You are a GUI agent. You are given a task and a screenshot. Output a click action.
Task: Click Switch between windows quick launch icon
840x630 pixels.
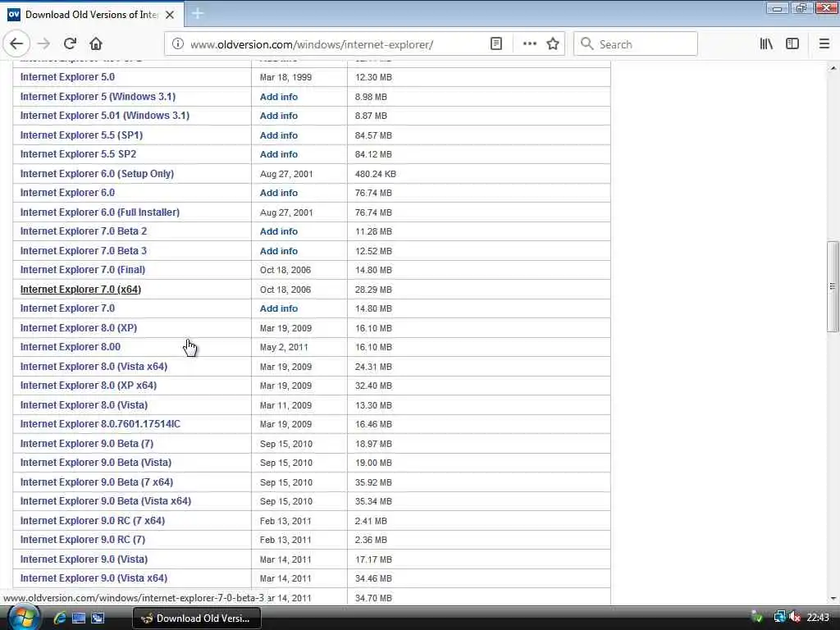tap(98, 619)
